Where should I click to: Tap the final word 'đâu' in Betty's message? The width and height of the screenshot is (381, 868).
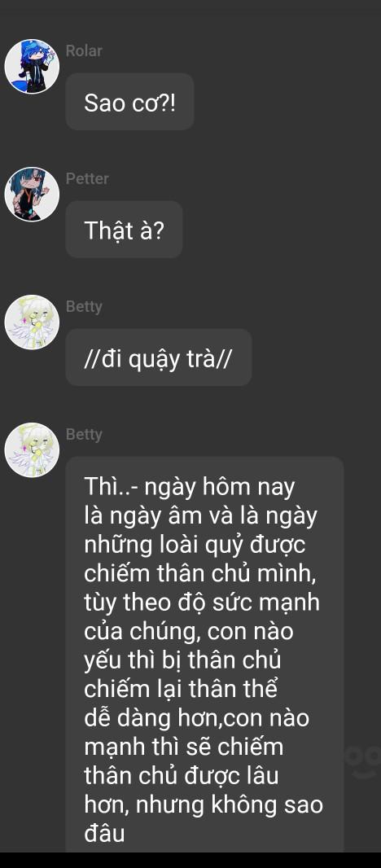104,834
